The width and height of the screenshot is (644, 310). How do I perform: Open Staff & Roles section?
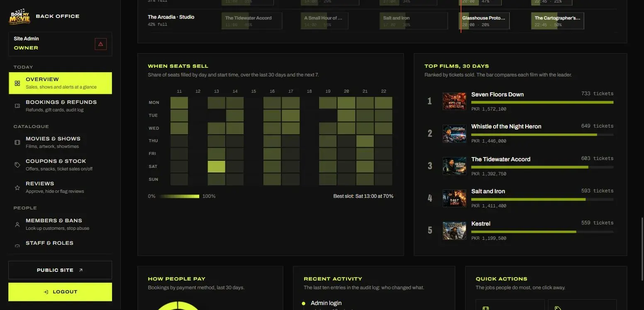60,244
